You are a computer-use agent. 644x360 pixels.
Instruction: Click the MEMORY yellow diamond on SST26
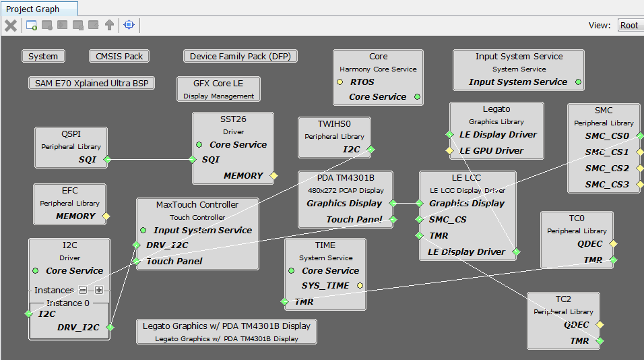(x=273, y=176)
